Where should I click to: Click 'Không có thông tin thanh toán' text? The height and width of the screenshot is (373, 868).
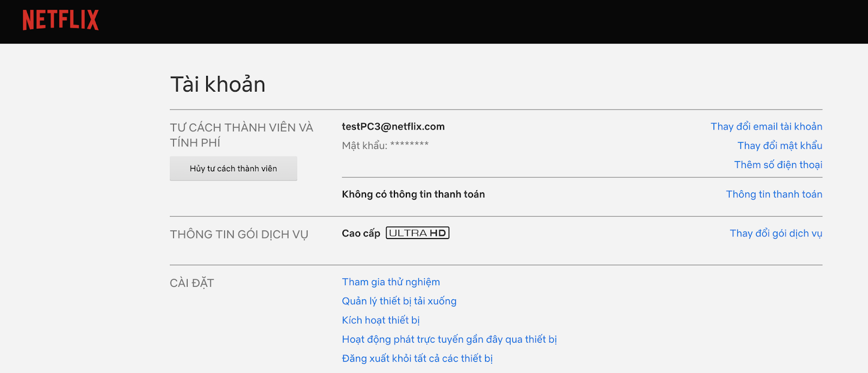413,194
